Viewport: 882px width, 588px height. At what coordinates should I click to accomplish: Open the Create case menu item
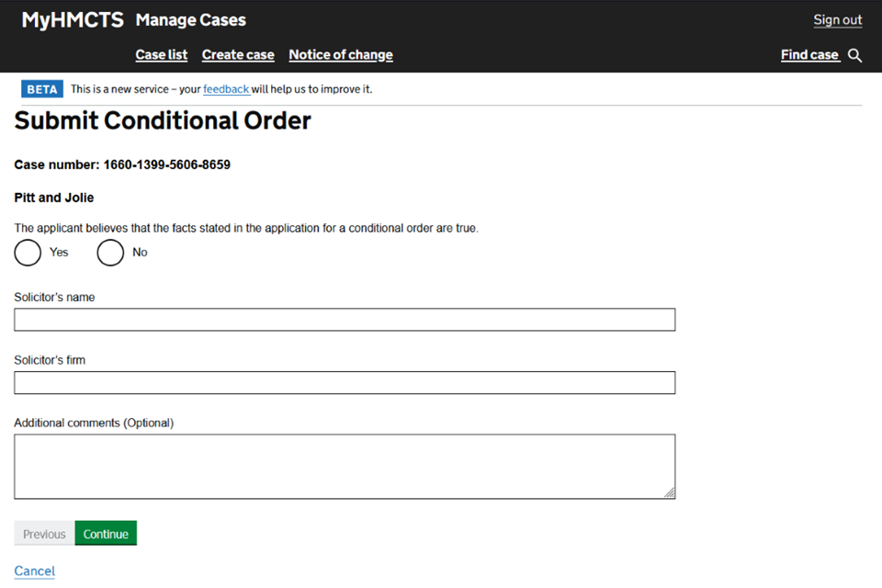coord(238,55)
